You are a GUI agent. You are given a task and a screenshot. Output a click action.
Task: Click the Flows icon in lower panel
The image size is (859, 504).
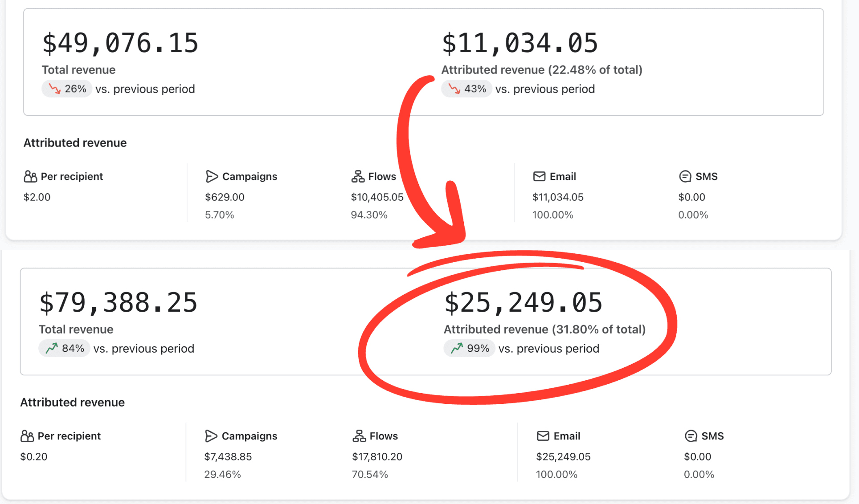click(x=359, y=436)
